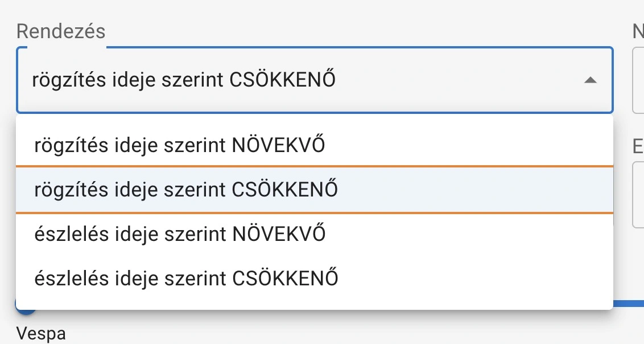
Task: Collapse the Rendezés dropdown arrow
Action: tap(590, 80)
